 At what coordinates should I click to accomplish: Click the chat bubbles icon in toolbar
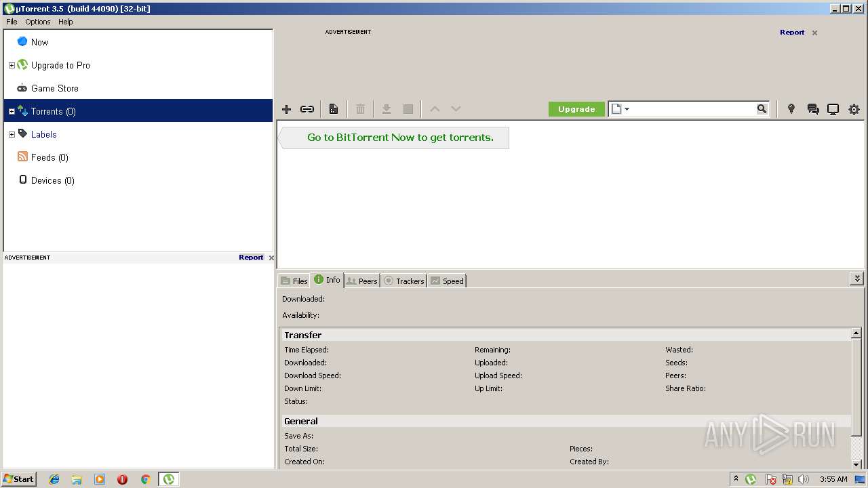(813, 109)
